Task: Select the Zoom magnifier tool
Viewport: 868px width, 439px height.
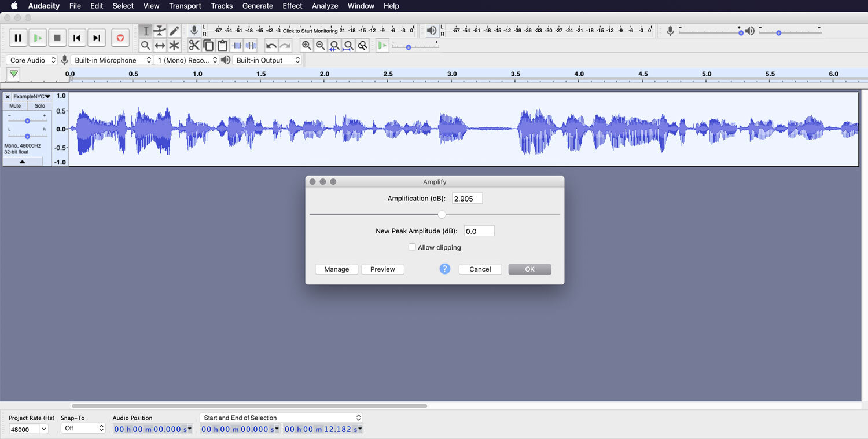Action: [146, 45]
